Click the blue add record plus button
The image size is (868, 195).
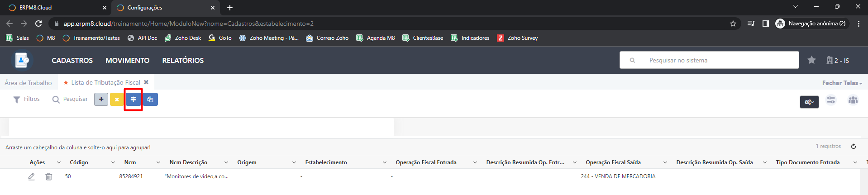tap(101, 100)
